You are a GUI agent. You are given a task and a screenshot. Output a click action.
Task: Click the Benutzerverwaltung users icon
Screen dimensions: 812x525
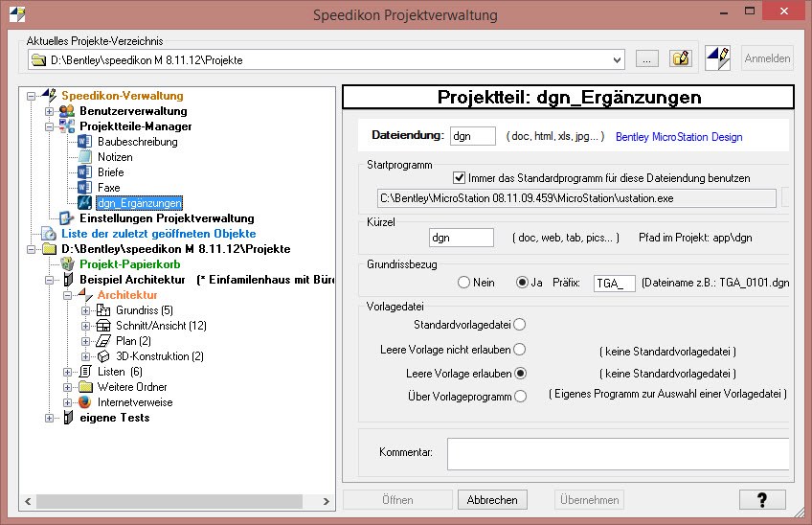67,111
